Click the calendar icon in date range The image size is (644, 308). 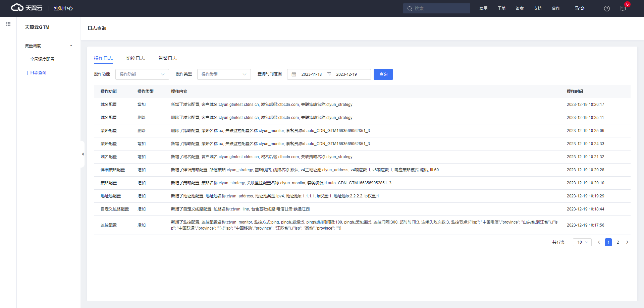294,74
